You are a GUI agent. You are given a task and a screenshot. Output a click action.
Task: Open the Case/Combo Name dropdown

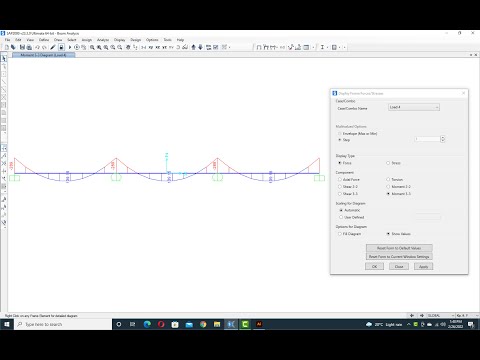(x=414, y=107)
